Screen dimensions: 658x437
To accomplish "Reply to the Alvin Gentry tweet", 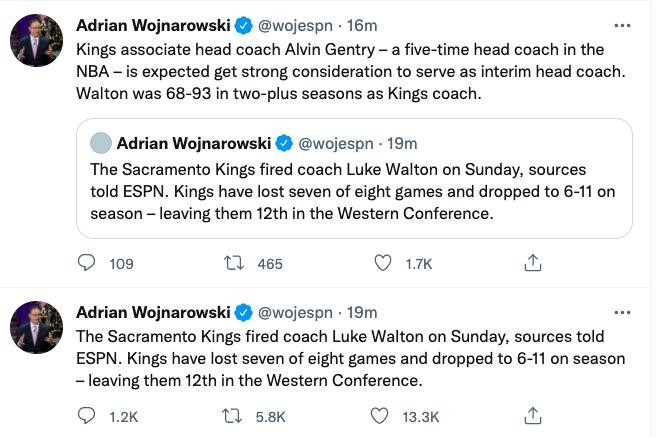I will tap(88, 263).
